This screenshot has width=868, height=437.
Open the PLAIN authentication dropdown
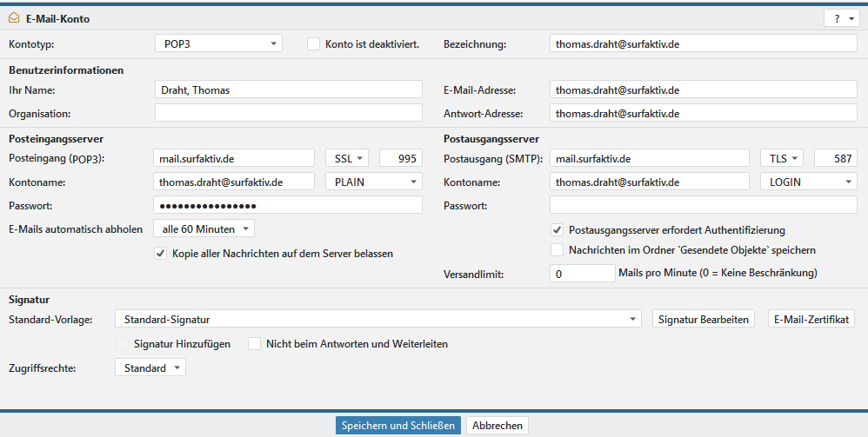[x=373, y=182]
